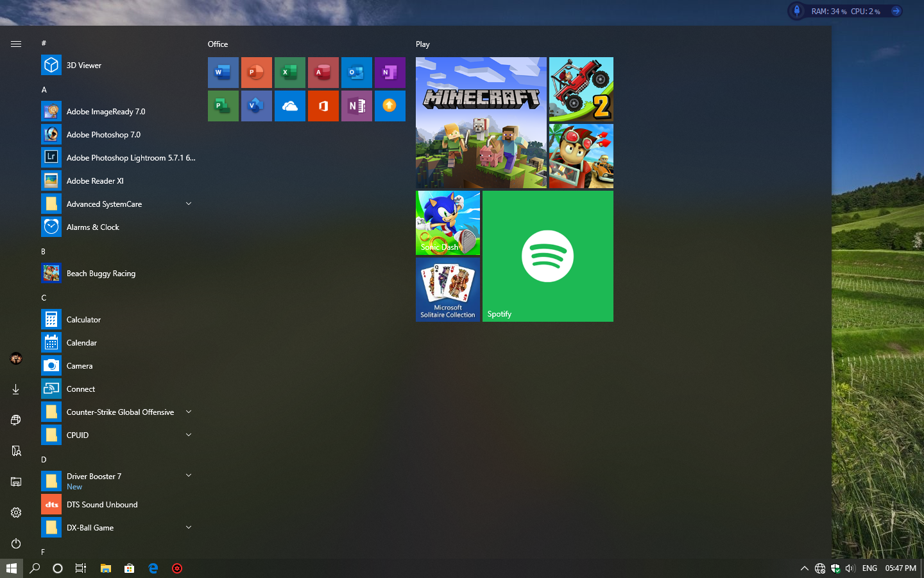
Task: Open Calculator from the app list
Action: (118, 319)
